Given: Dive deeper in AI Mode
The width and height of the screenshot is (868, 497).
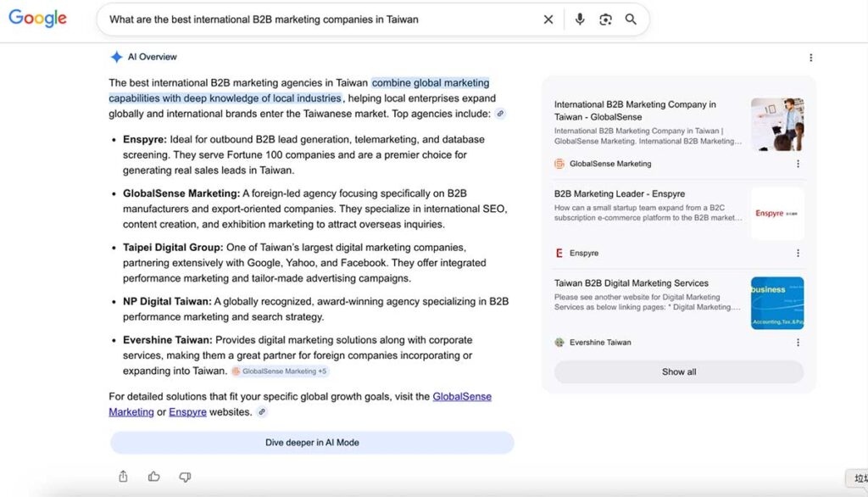Looking at the screenshot, I should 312,443.
